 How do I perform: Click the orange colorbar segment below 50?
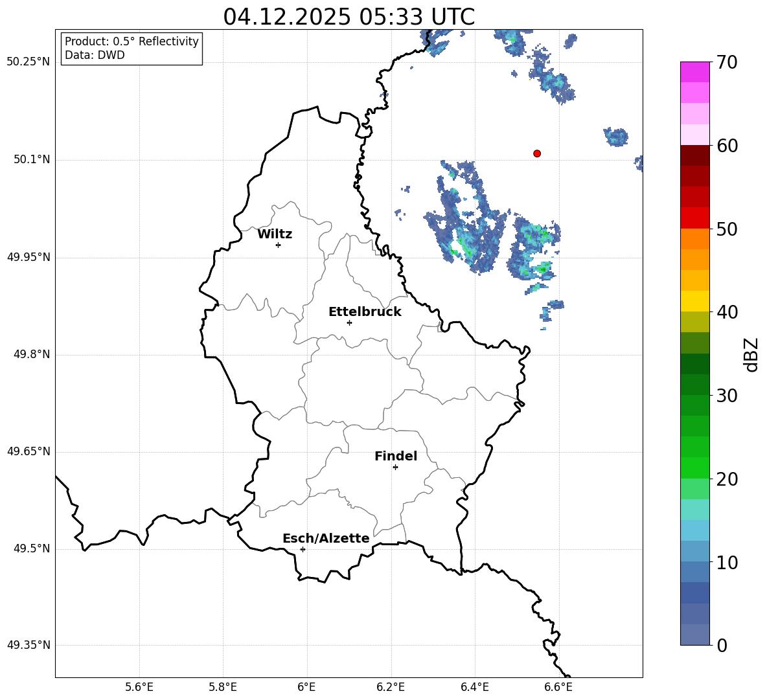pyautogui.click(x=695, y=238)
